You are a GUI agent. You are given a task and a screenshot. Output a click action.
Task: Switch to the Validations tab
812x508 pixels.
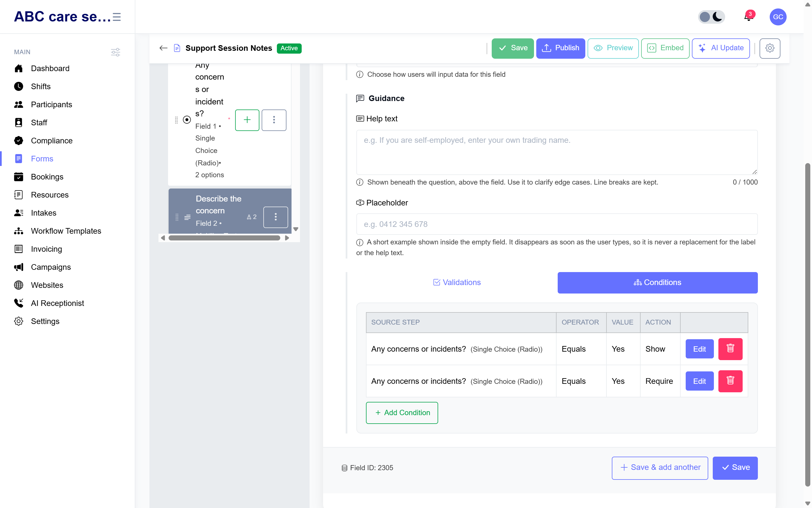click(x=457, y=283)
